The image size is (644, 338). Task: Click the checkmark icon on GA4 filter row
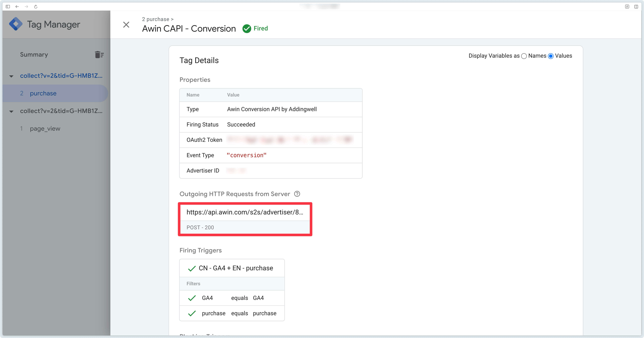(x=192, y=298)
